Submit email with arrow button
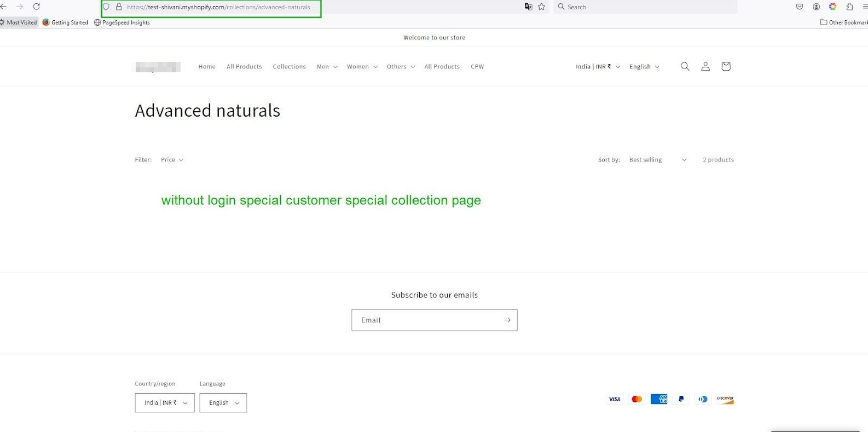 [507, 320]
